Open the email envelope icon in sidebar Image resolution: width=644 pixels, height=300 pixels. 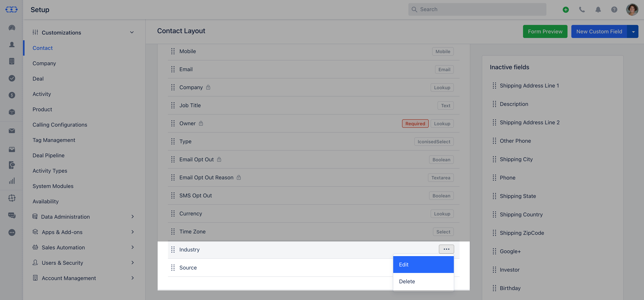pyautogui.click(x=12, y=131)
